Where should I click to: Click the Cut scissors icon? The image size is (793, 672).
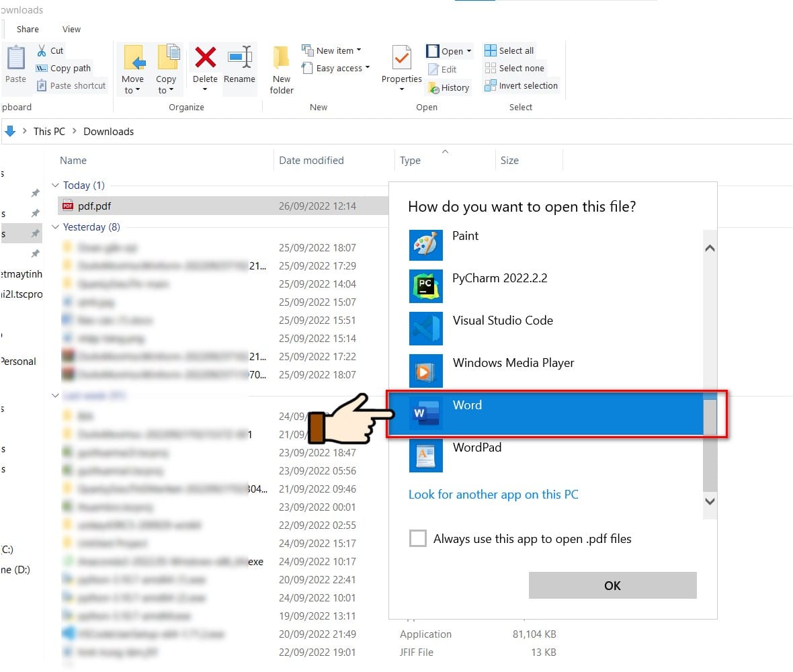42,50
